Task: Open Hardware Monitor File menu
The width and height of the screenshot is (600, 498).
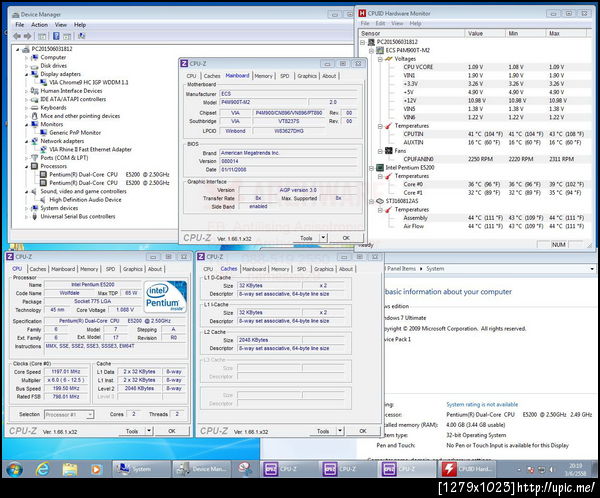Action: pyautogui.click(x=365, y=23)
